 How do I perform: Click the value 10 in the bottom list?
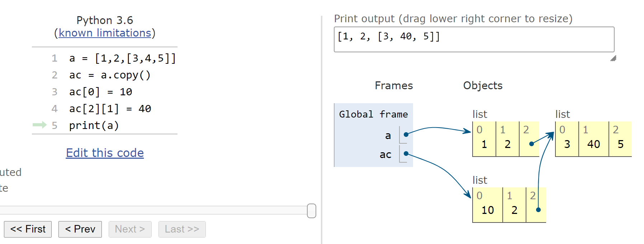487,210
